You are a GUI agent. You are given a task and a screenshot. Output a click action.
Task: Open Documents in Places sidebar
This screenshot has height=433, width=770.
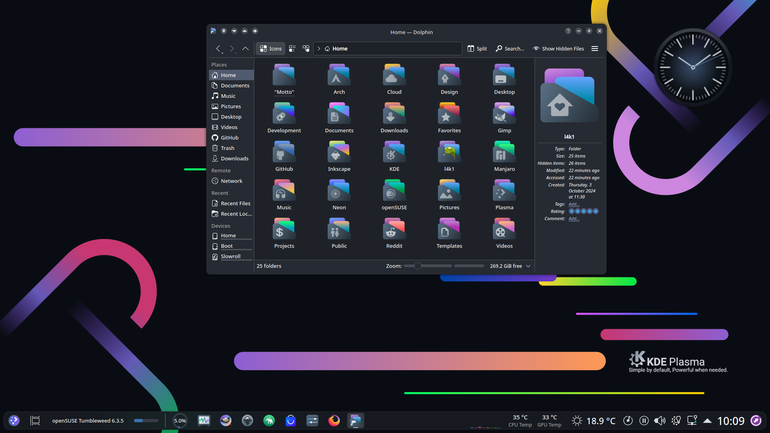[x=231, y=85]
